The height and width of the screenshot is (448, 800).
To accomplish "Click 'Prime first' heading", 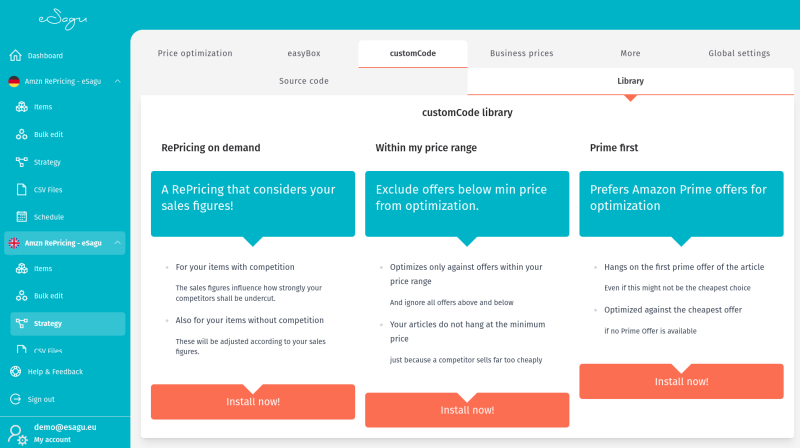I will coord(614,147).
